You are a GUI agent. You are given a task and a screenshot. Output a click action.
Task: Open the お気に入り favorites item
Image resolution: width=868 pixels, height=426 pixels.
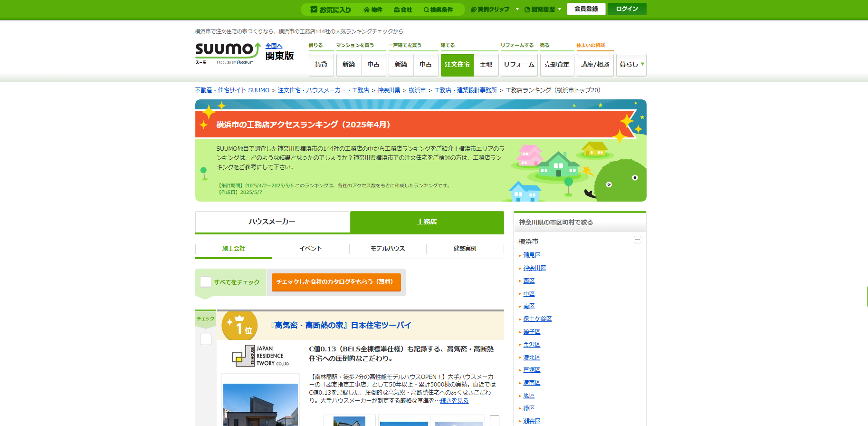coord(331,10)
